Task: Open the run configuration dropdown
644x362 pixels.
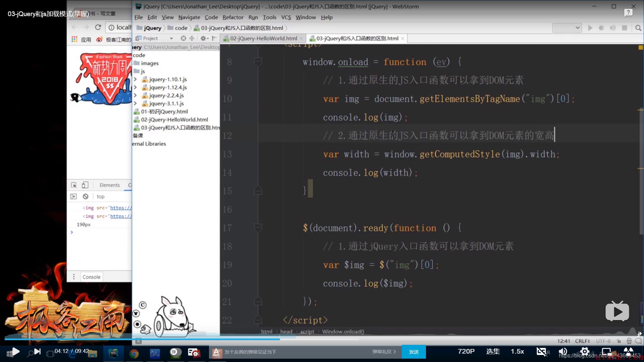Action: click(x=567, y=28)
